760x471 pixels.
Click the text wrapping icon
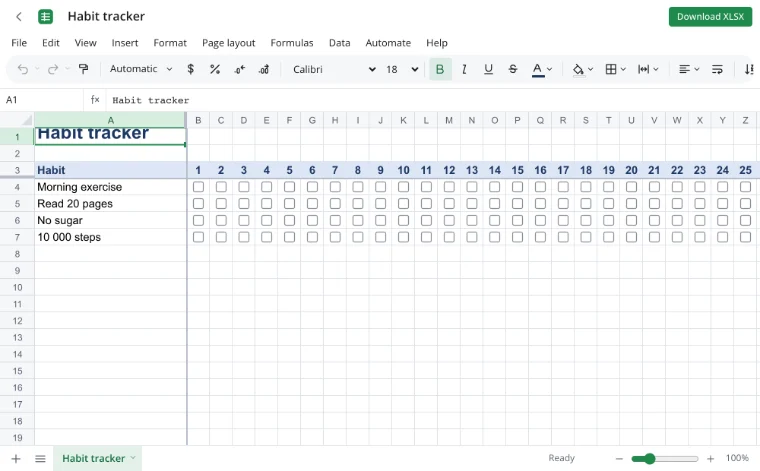tap(717, 69)
